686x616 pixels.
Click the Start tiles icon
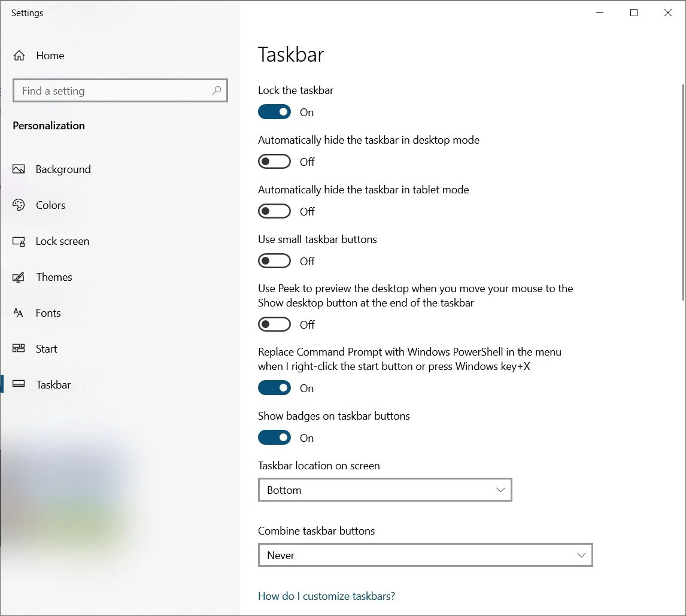click(19, 348)
